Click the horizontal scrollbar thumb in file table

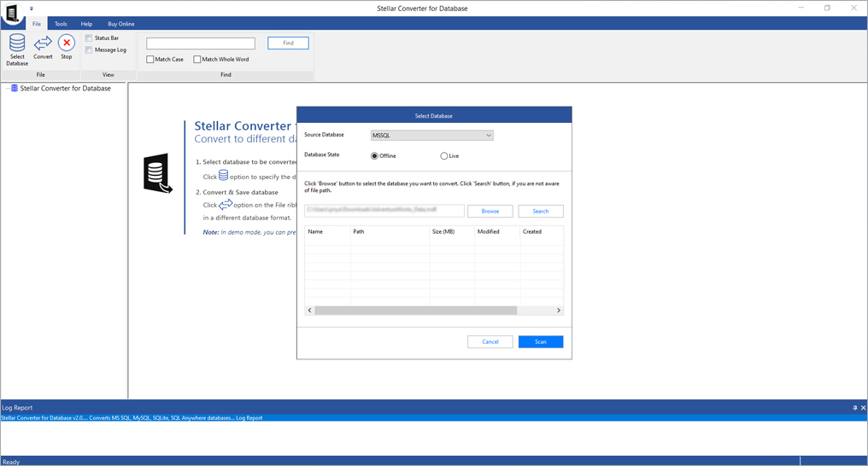[416, 310]
